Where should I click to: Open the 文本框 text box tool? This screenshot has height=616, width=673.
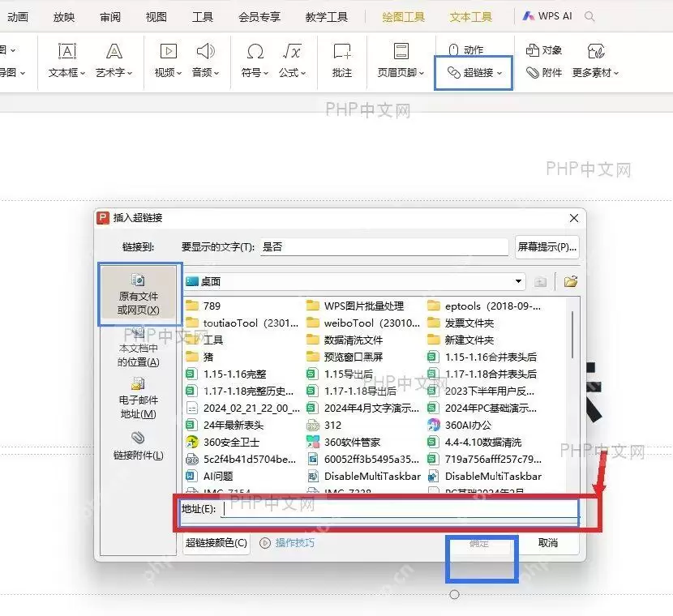pos(66,61)
